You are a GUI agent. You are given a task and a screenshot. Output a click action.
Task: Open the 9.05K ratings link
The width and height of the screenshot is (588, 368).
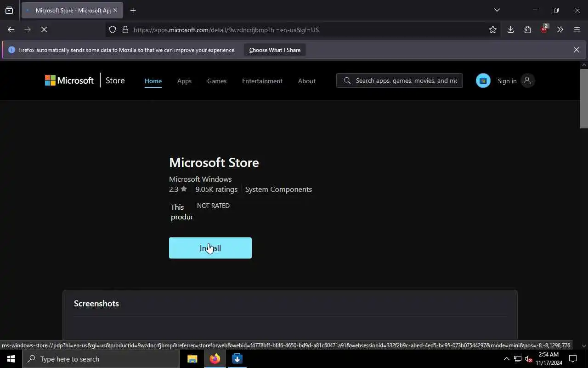point(216,189)
